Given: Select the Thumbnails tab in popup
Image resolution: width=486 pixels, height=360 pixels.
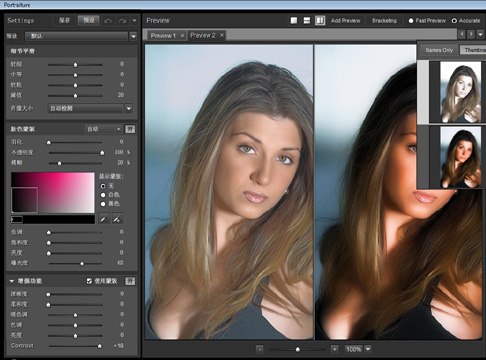Looking at the screenshot, I should 473,50.
